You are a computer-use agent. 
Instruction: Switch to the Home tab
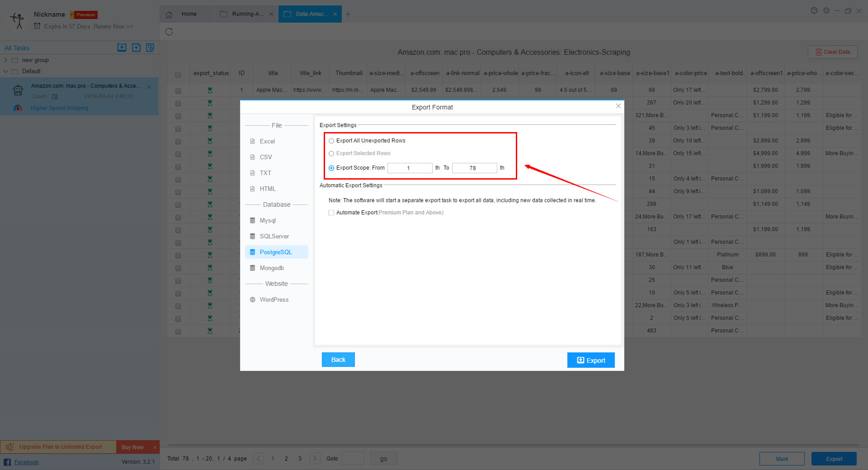[x=188, y=14]
